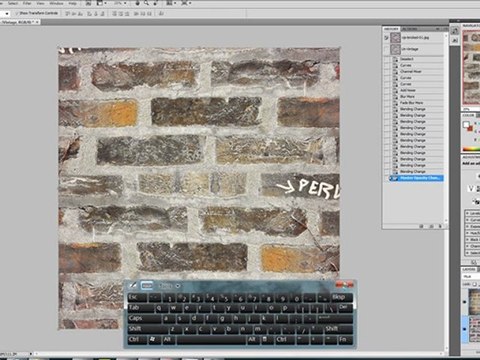Image resolution: width=480 pixels, height=360 pixels.
Task: Select the Blur More history state
Action: [413, 96]
